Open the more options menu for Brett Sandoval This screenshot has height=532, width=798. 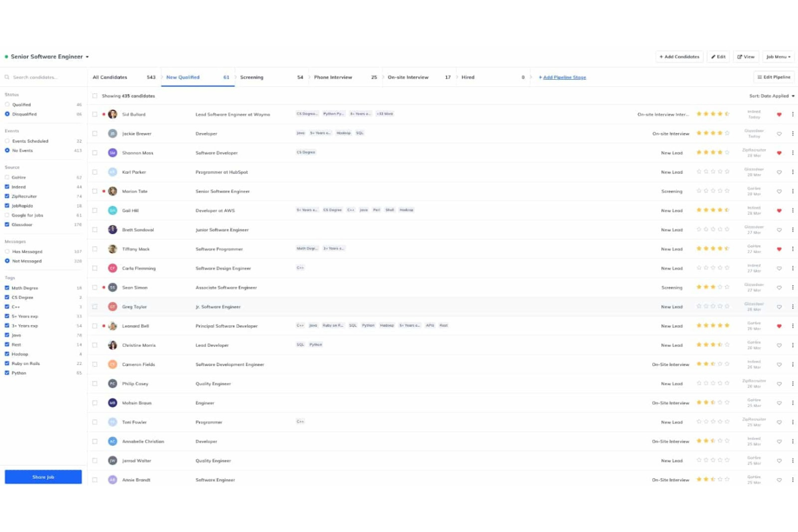click(x=793, y=230)
